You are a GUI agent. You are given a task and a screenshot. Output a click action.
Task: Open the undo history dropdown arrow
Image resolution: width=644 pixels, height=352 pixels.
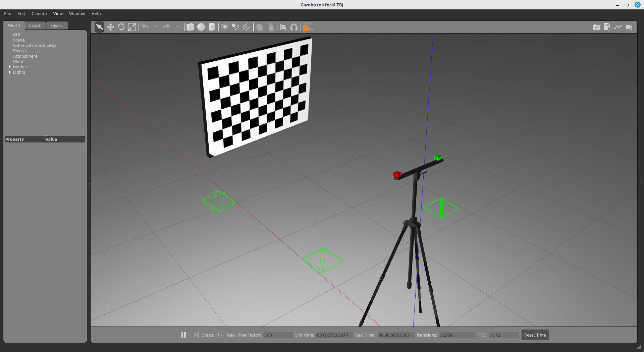pos(156,27)
